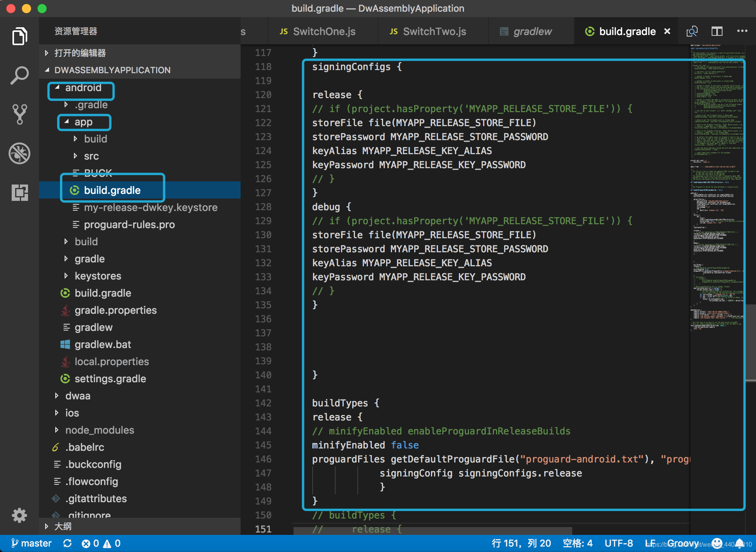Image resolution: width=756 pixels, height=552 pixels.
Task: Click the line 144 commented minifyEnabled line
Action: 441,431
